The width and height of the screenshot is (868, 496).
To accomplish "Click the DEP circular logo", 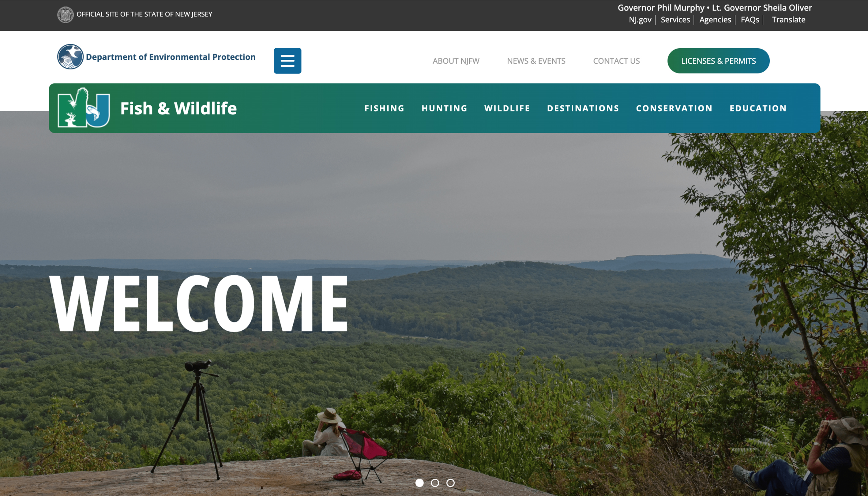I will tap(70, 57).
